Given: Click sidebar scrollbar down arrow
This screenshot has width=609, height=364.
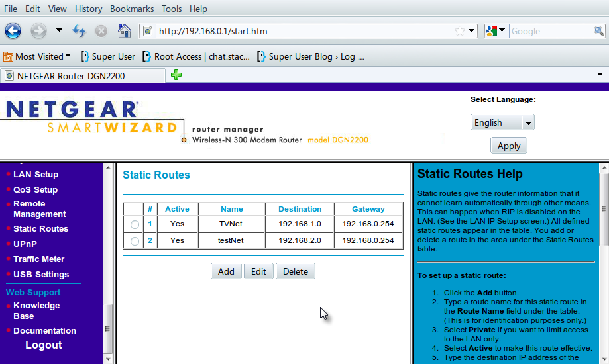Looking at the screenshot, I should pyautogui.click(x=108, y=359).
